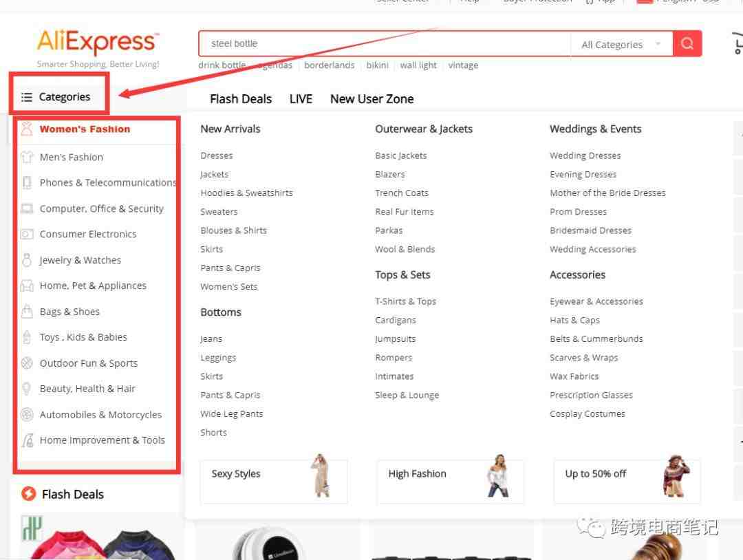Click the Beauty, Health & Hair icon
This screenshot has width=743, height=560.
(27, 389)
